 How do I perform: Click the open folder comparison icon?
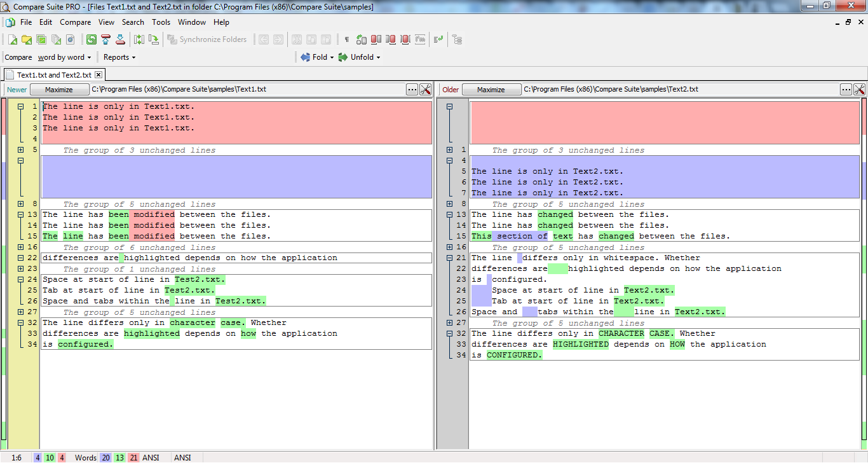(27, 39)
